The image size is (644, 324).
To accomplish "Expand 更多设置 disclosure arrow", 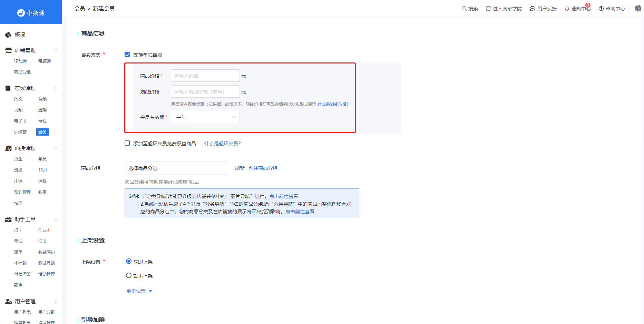I will 150,291.
